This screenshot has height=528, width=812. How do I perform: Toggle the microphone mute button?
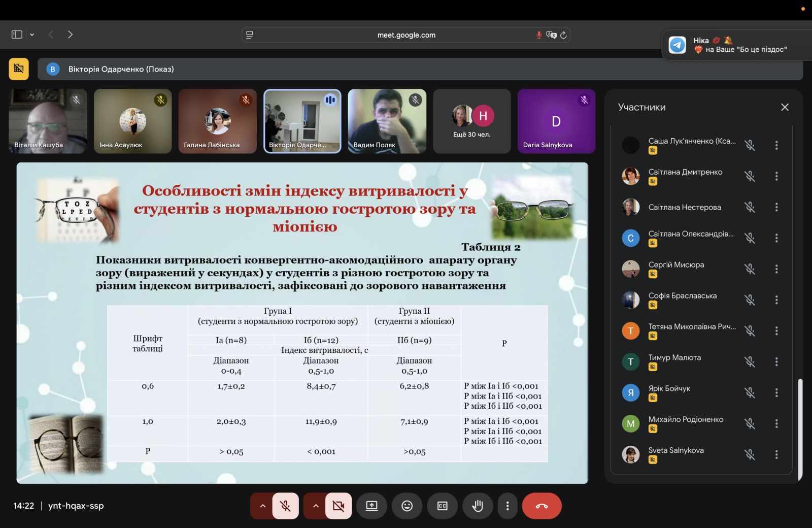tap(285, 506)
